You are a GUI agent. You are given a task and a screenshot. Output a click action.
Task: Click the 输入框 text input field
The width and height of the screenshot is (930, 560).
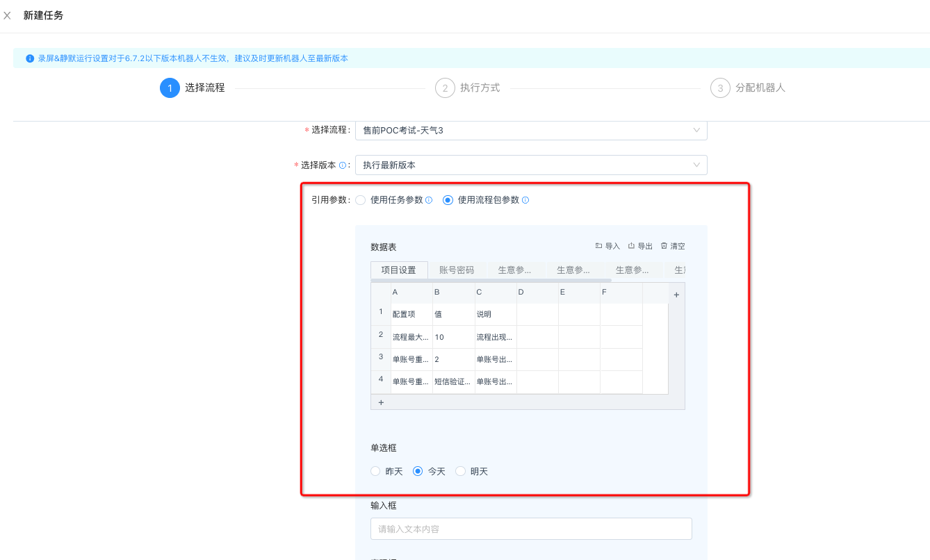[531, 529]
